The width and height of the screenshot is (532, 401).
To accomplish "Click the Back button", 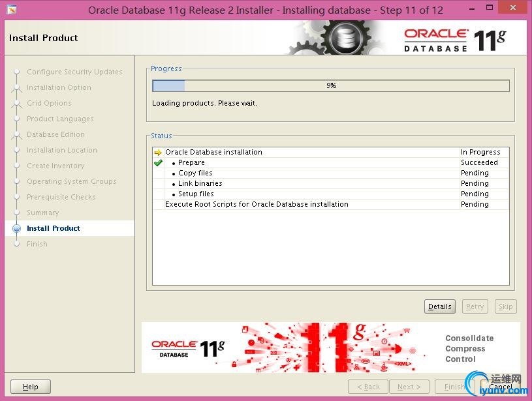I will pos(368,387).
